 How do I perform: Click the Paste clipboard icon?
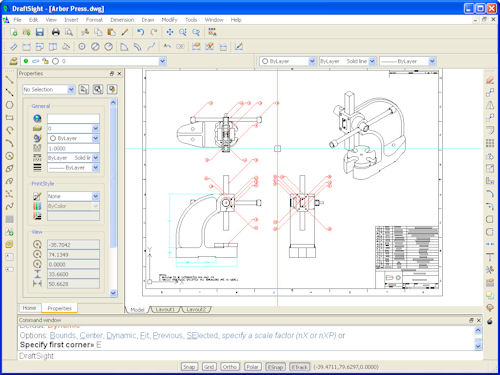coord(111,32)
